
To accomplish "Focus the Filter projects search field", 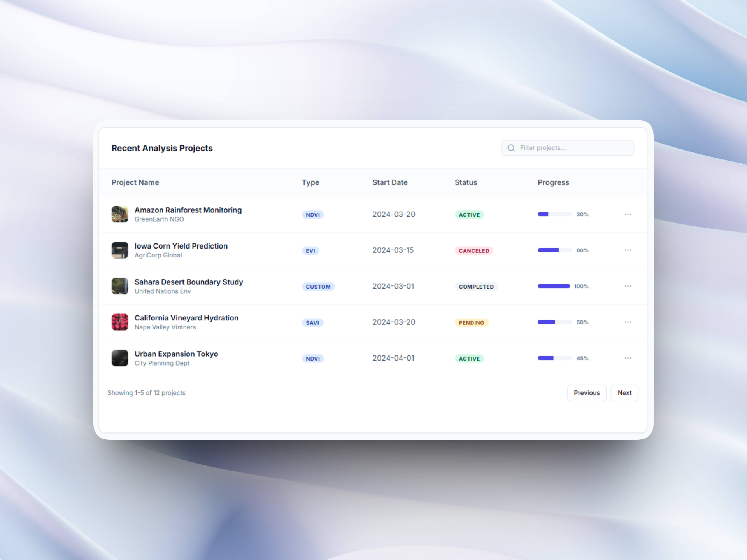I will 567,148.
